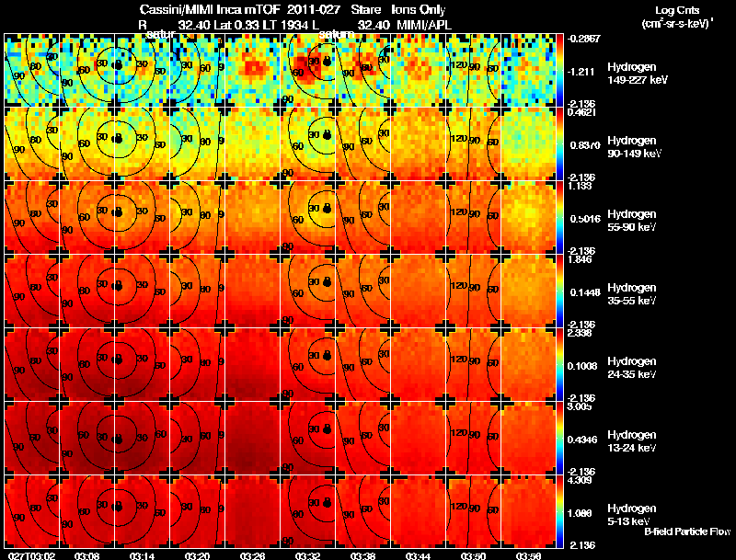Click the Cassini/MIMI Inca mTOF title text
736x560 pixels.
pyautogui.click(x=210, y=9)
